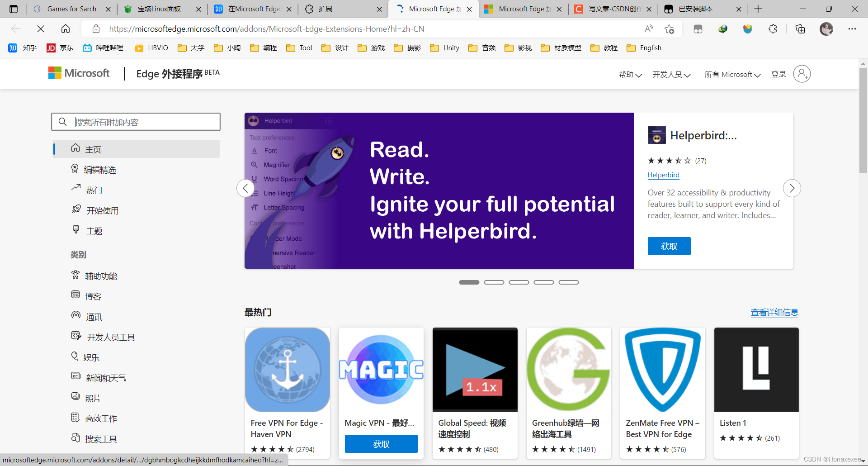Jump to third carousel slide indicator
The height and width of the screenshot is (466, 868).
pos(519,282)
